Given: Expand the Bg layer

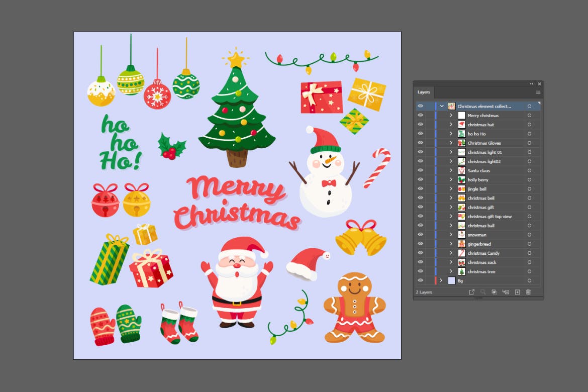Looking at the screenshot, I should click(x=441, y=281).
